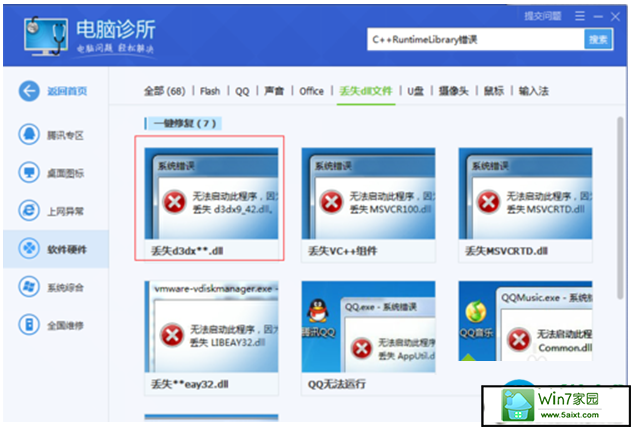Select the 软件硬件 label in sidebar
631x427 pixels.
(67, 250)
